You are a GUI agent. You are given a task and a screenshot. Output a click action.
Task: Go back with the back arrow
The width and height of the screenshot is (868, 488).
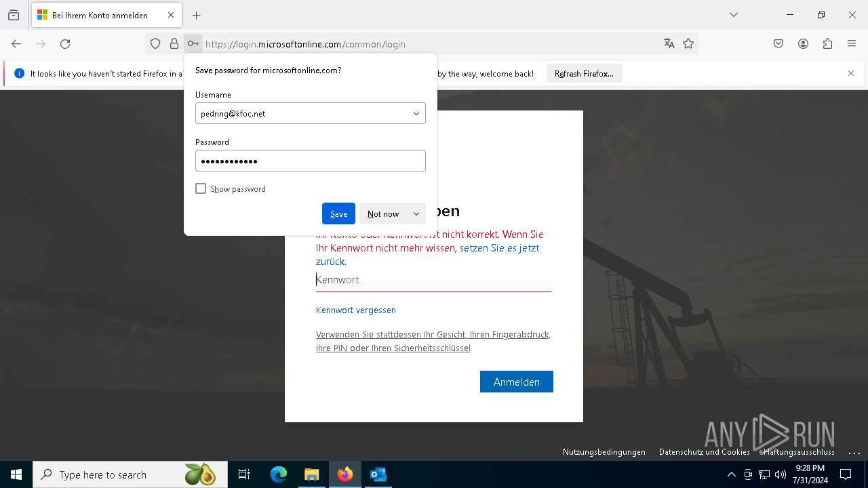[16, 44]
